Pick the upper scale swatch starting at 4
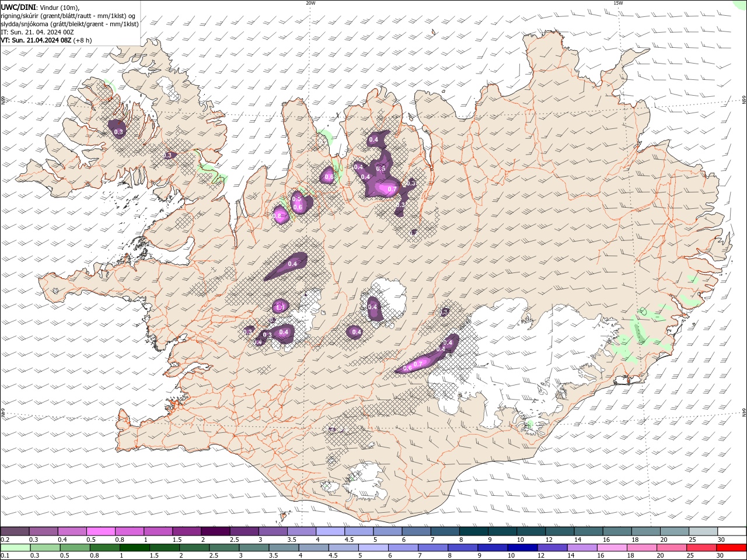 [330, 531]
